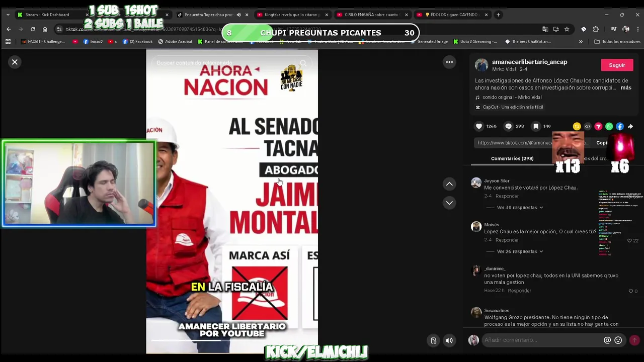Screen dimensions: 644x362
Task: Share video via Facebook icon
Action: tap(620, 126)
